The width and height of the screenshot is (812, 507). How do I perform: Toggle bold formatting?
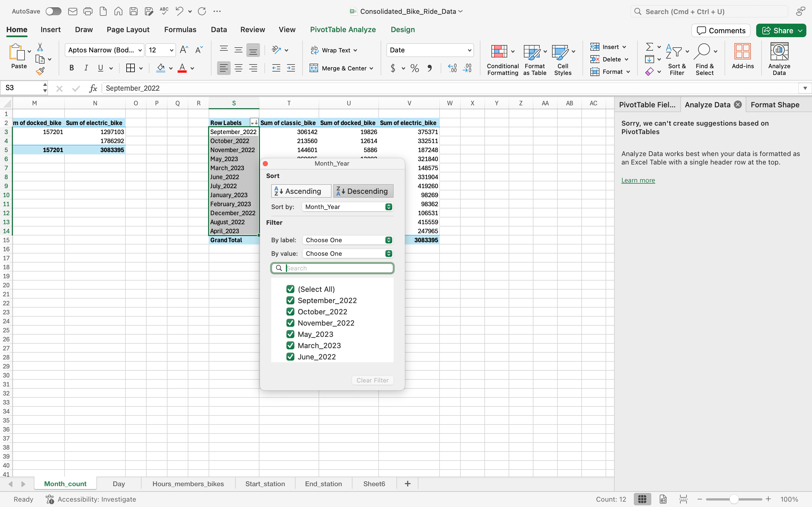[x=71, y=68]
